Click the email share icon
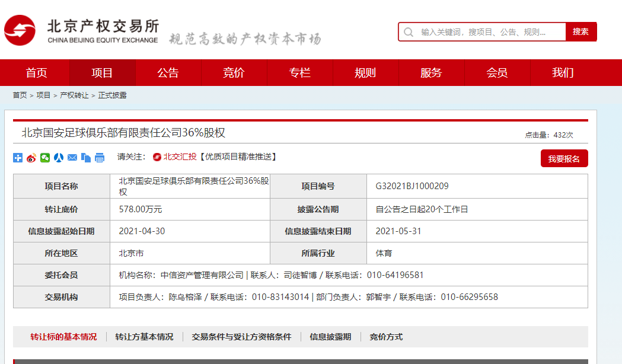622x364 pixels. click(x=72, y=158)
